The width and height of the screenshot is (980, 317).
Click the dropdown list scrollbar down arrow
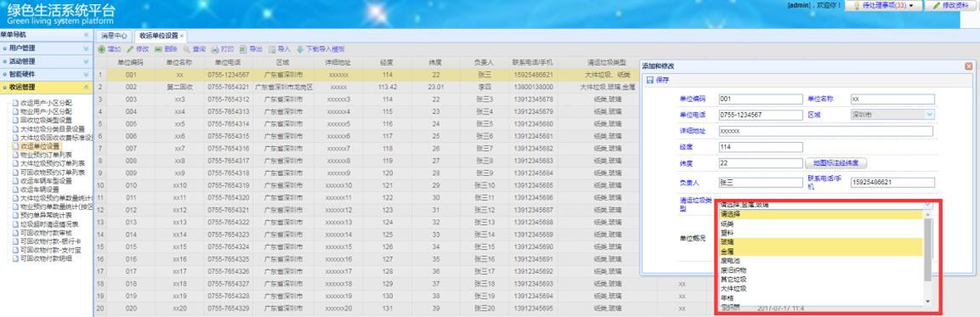pyautogui.click(x=929, y=301)
